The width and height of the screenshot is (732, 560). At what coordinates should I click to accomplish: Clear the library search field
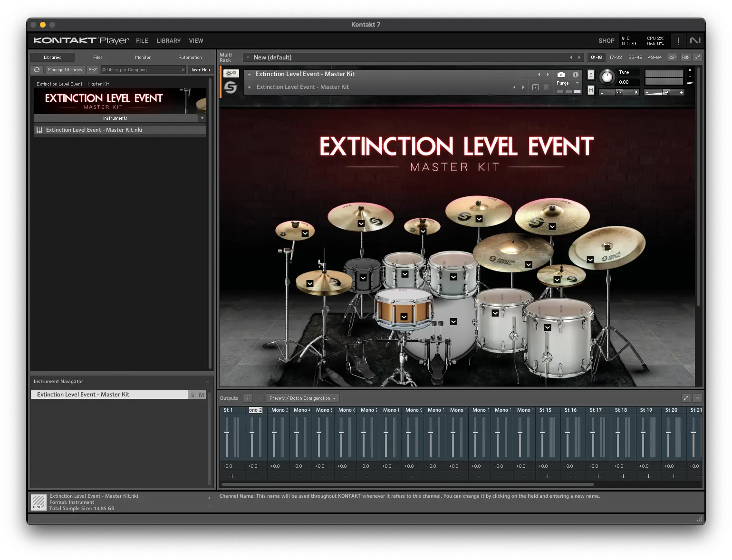183,70
